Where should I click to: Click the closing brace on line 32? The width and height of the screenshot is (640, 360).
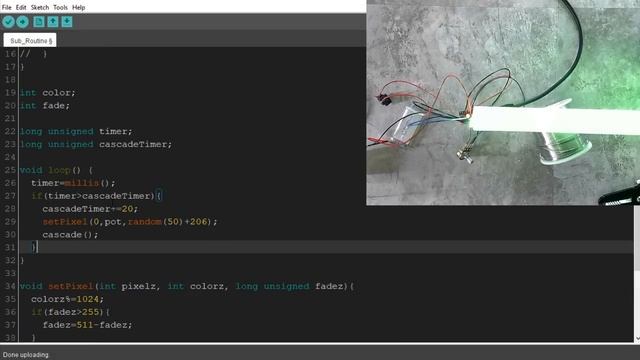tap(22, 260)
